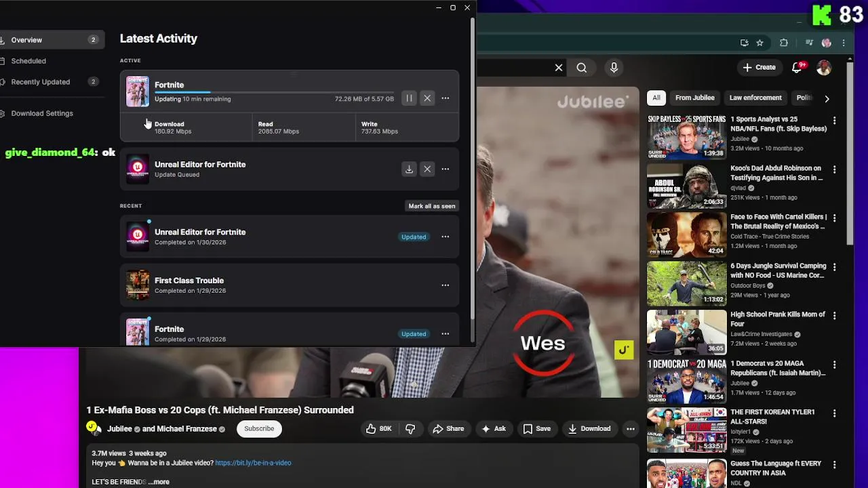The height and width of the screenshot is (488, 868).
Task: Click the 'Updated' badge for Unreal Editor
Action: click(x=414, y=237)
